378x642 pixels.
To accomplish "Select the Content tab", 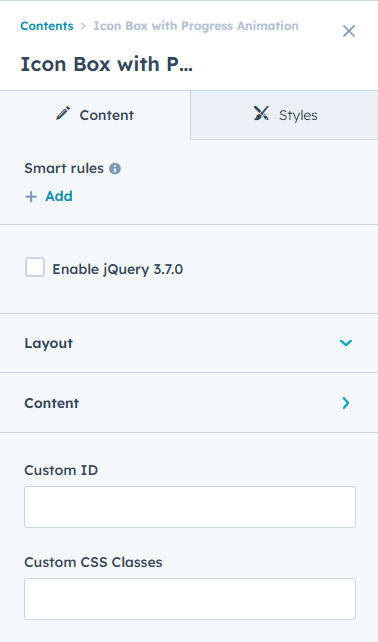I will point(95,115).
